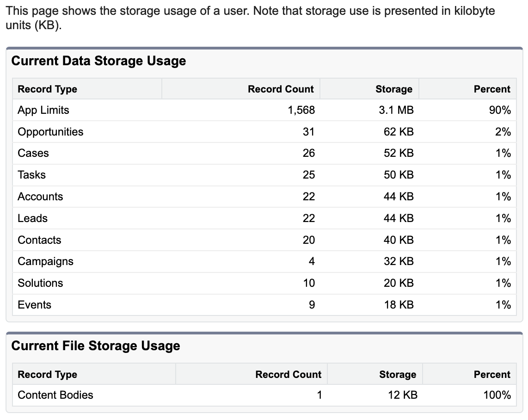The width and height of the screenshot is (528, 420).
Task: Click the 3.1 MB storage value for App Limits
Action: [396, 110]
